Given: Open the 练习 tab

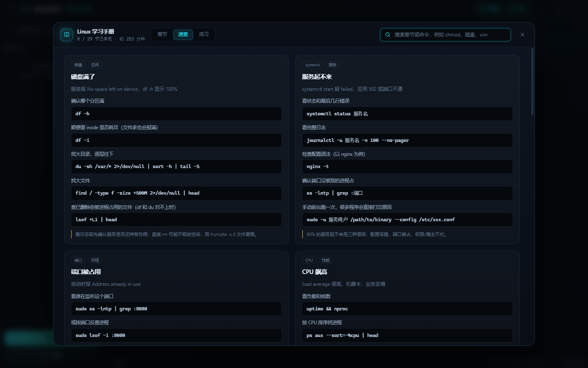Looking at the screenshot, I should click(204, 34).
